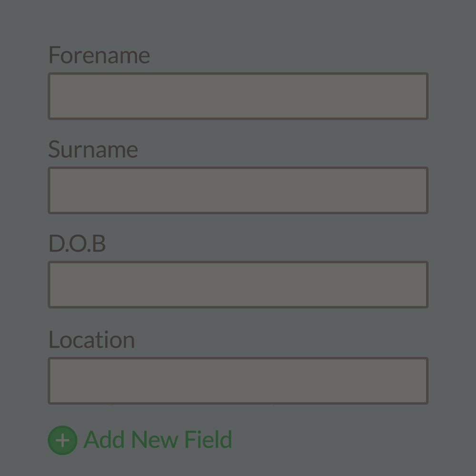Activate the date of birth field
Image resolution: width=476 pixels, height=476 pixels.
click(x=238, y=285)
